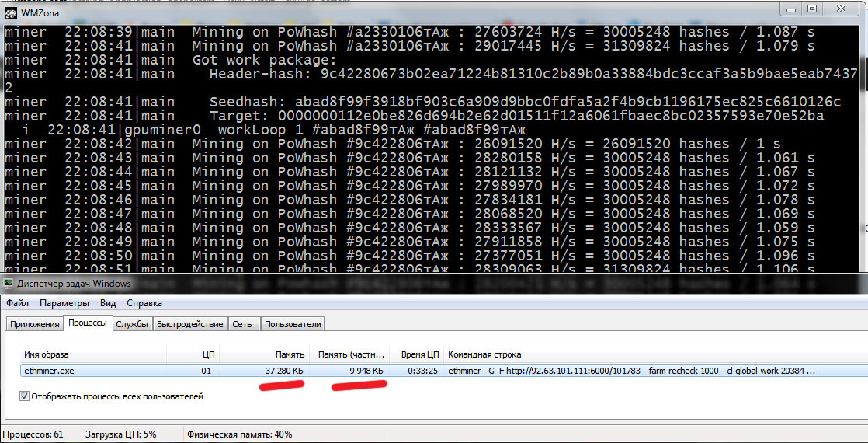Screen dimensions: 868x443
Task: Go to the Сеть tab
Action: pos(242,324)
